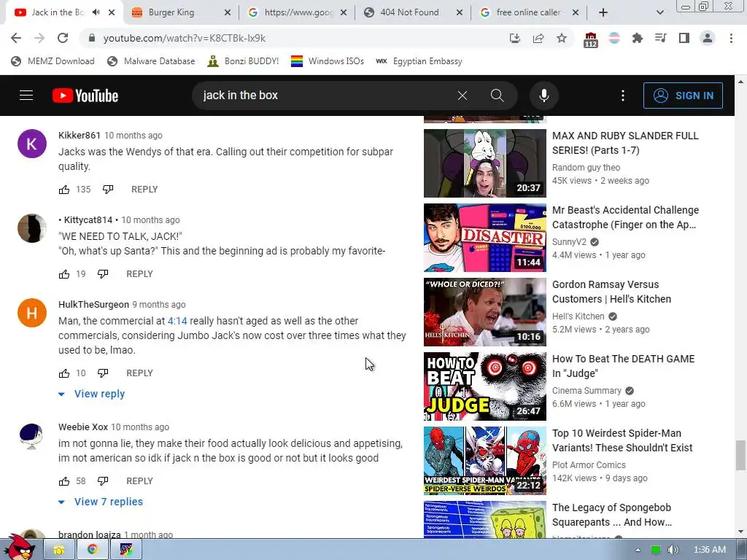The height and width of the screenshot is (560, 747).
Task: Reply to Kikker861's comment
Action: click(144, 190)
